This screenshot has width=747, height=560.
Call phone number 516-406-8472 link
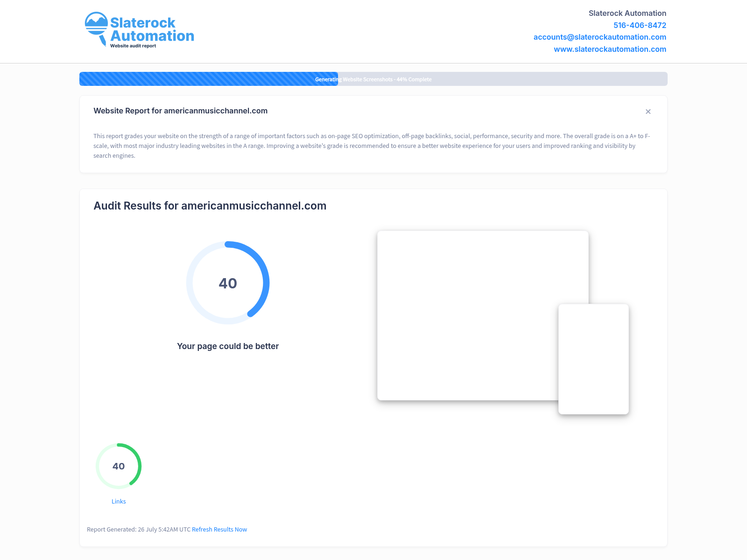[x=640, y=25]
